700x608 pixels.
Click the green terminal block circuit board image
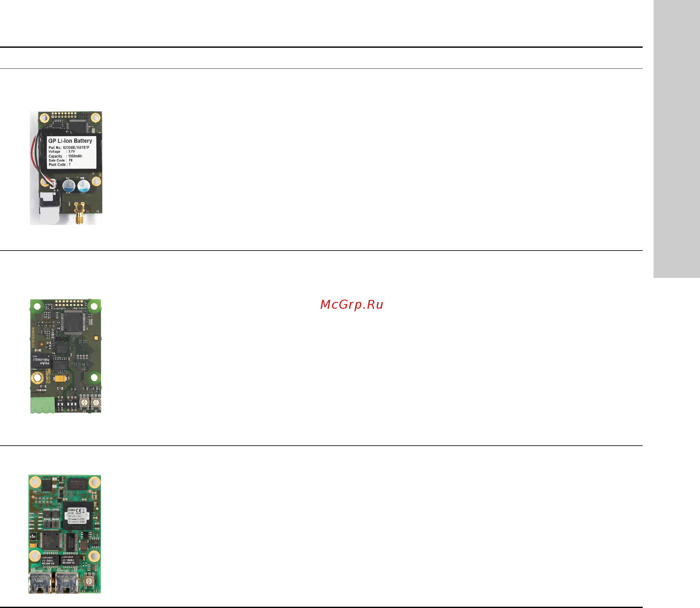66,356
